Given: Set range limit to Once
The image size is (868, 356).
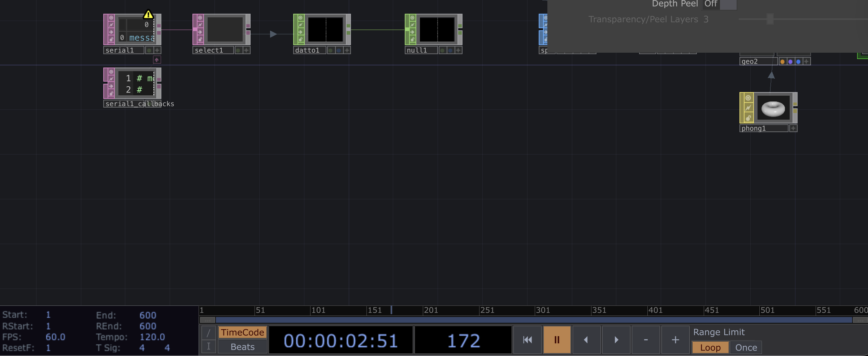Looking at the screenshot, I should coord(746,348).
